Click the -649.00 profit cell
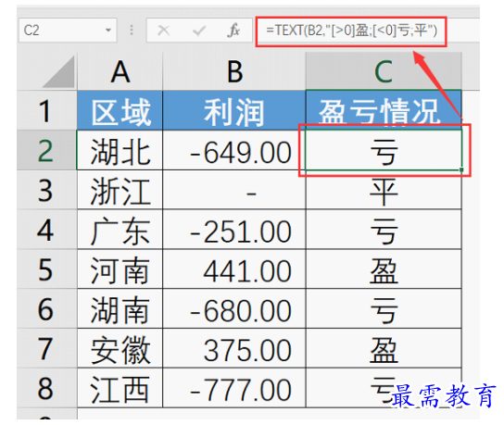The image size is (504, 425). [234, 150]
